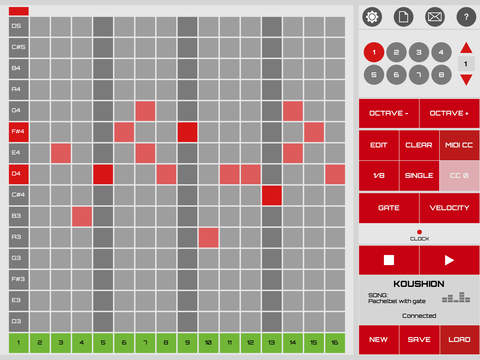Click the A3 note label
Viewport: 480px width, 360px height.
[x=18, y=237]
